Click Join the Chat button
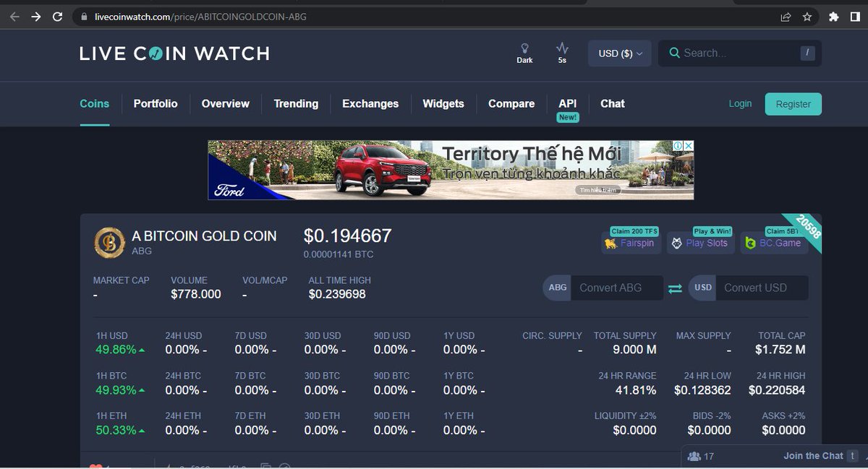 coord(813,456)
